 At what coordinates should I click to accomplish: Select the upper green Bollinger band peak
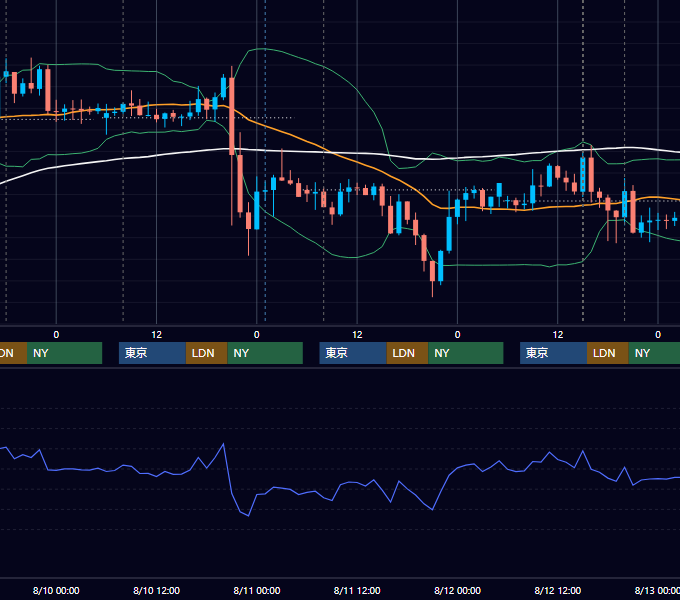(x=264, y=49)
